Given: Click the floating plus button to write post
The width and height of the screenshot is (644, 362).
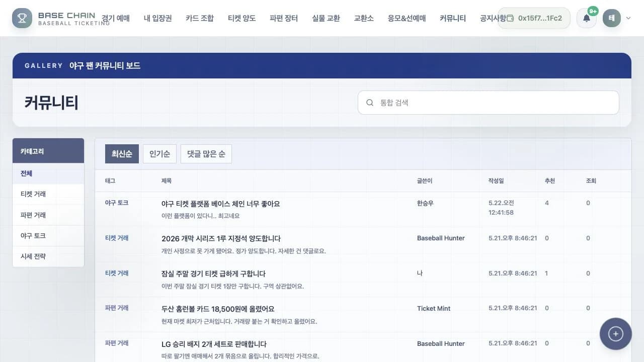Looking at the screenshot, I should point(616,334).
